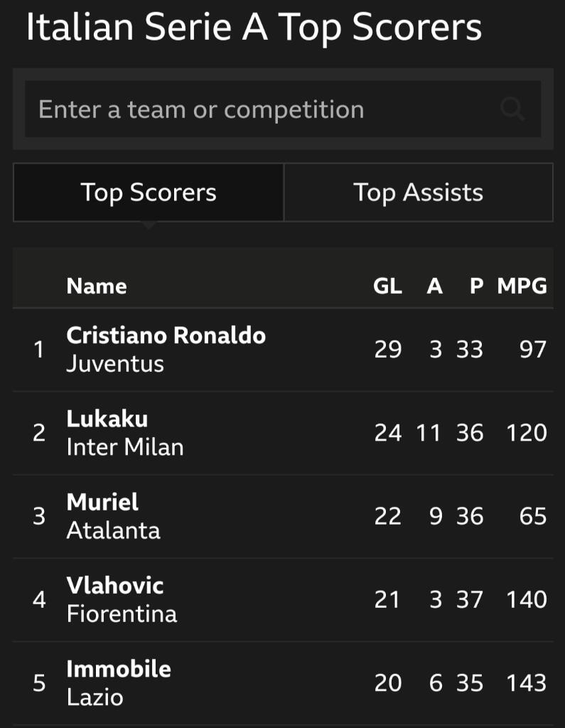
Task: Click the Italian Serie A Top Scorers heading
Action: click(254, 27)
